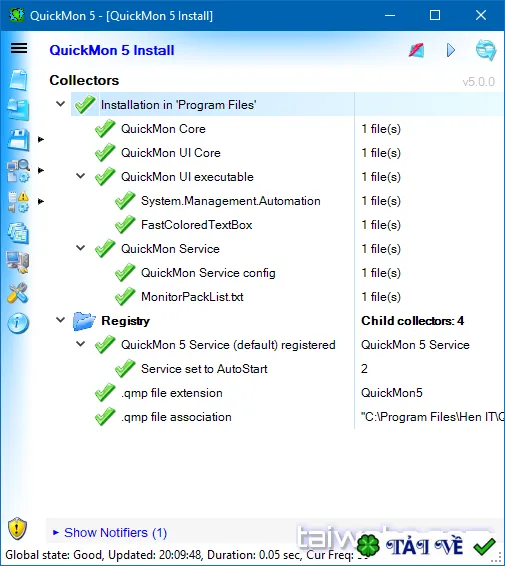
Task: Expand the arrow beside the notifiers icon
Action: click(x=41, y=201)
